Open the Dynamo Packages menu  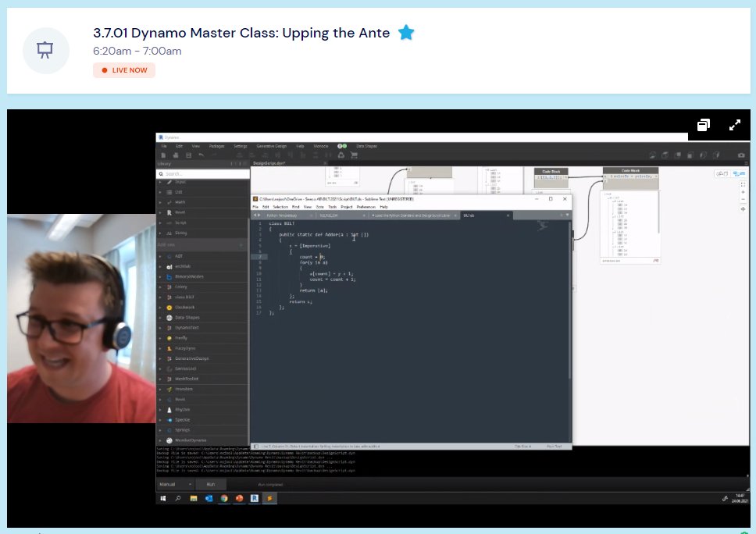click(216, 146)
